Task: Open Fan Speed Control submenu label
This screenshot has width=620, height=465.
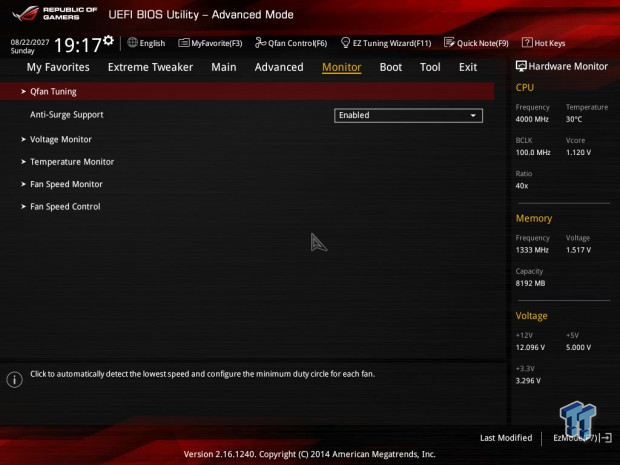Action: pyautogui.click(x=65, y=206)
